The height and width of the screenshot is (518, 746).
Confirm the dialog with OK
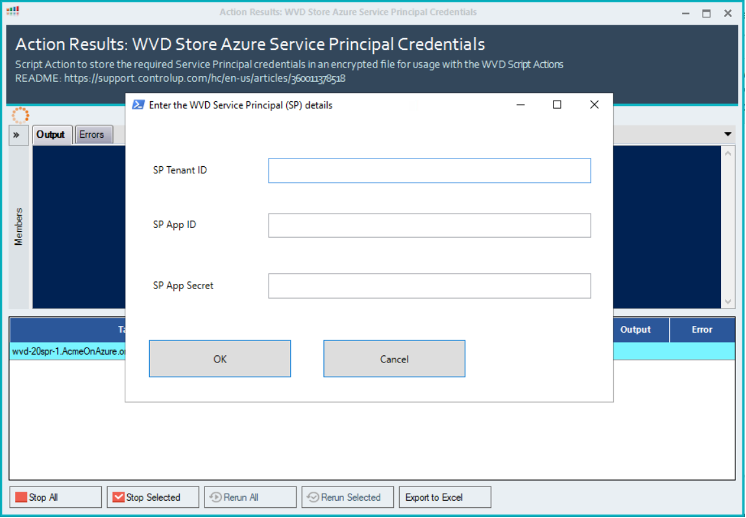click(x=220, y=359)
